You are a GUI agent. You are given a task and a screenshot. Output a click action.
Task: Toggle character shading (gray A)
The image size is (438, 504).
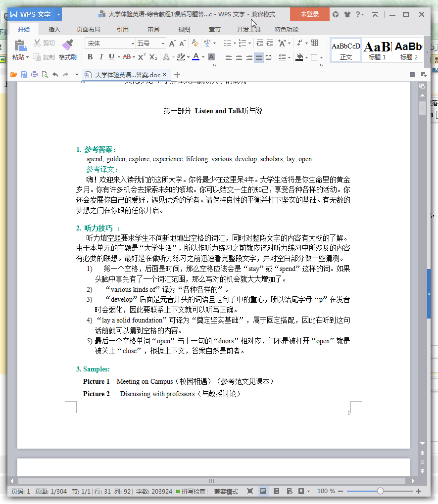(211, 57)
